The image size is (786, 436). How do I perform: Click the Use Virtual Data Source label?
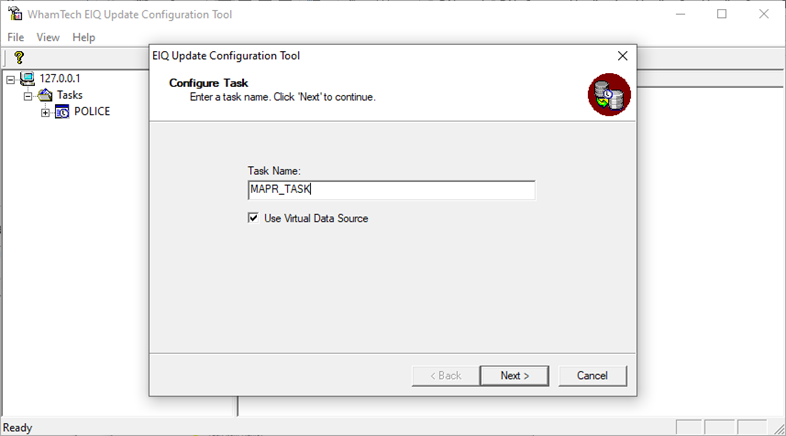click(x=316, y=219)
